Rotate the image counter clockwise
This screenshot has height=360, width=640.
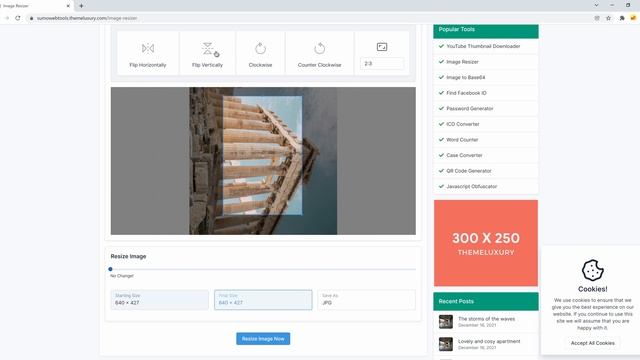(x=319, y=53)
